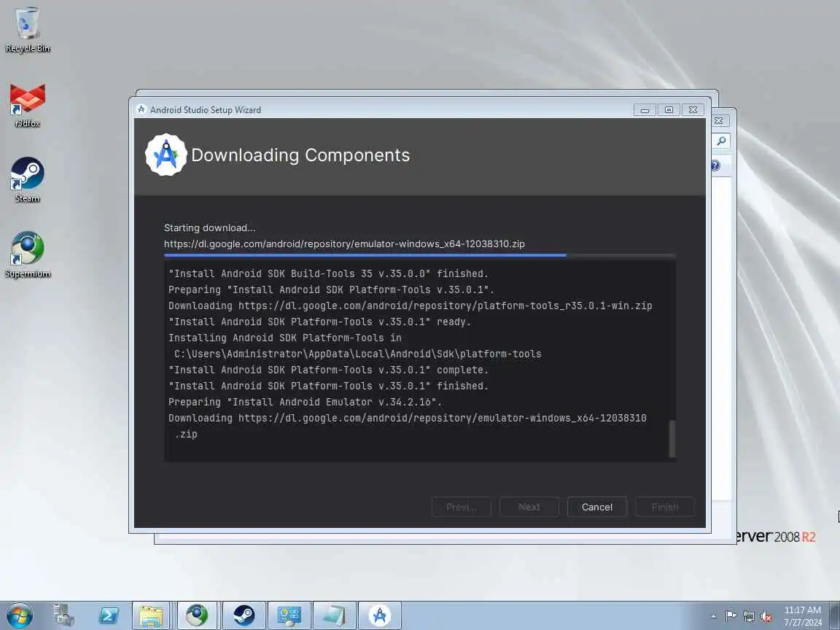Image resolution: width=840 pixels, height=630 pixels.
Task: Switch to Android Studio taskbar button
Action: point(379,615)
